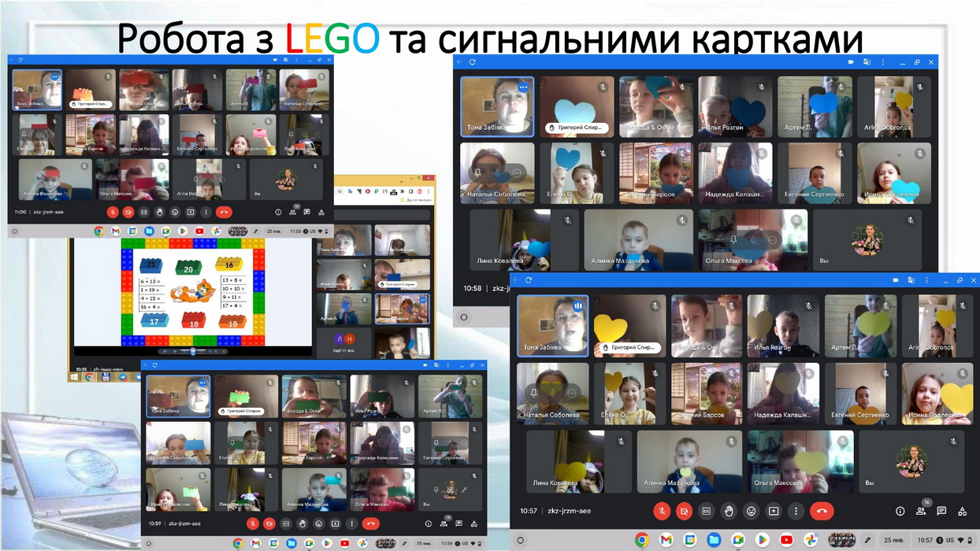This screenshot has height=551, width=980.
Task: Show everyone panel in the 10:57 meeting
Action: (x=921, y=511)
